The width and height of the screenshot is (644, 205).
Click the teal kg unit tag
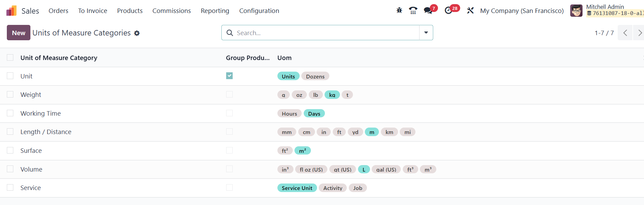click(x=332, y=95)
